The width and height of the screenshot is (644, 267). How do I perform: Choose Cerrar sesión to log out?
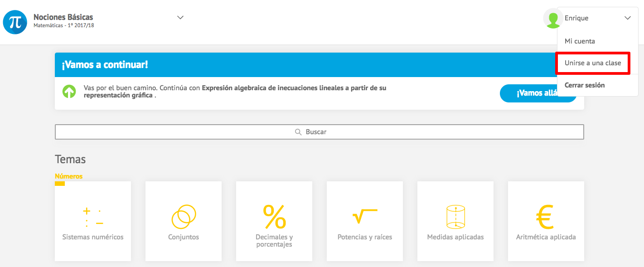coord(584,85)
